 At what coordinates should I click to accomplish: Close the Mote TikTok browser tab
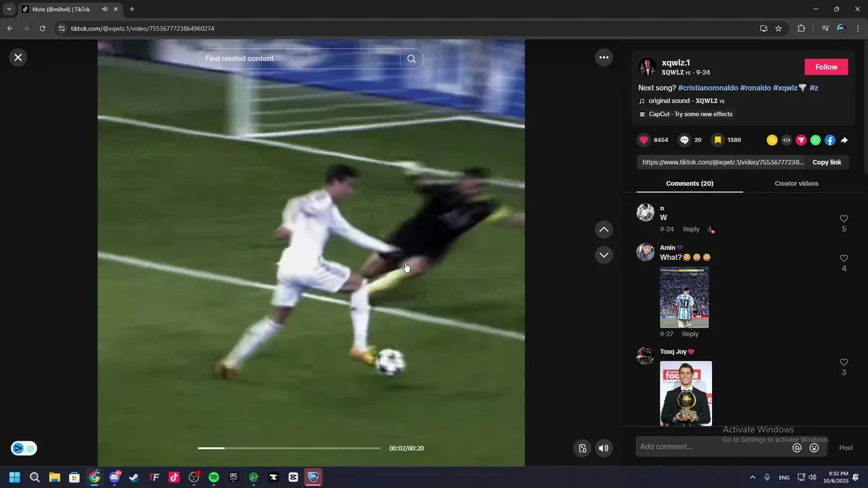(x=115, y=9)
